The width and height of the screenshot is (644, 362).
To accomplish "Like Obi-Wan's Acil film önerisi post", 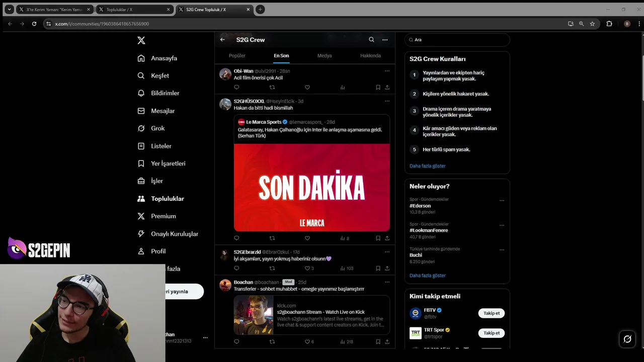I will (307, 87).
